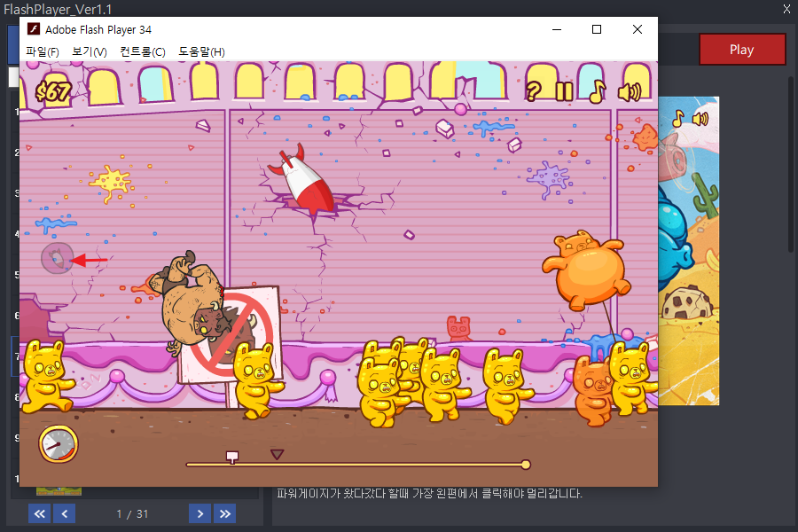Click the speaker icon on background thumbnail
This screenshot has width=798, height=532.
coord(700,119)
